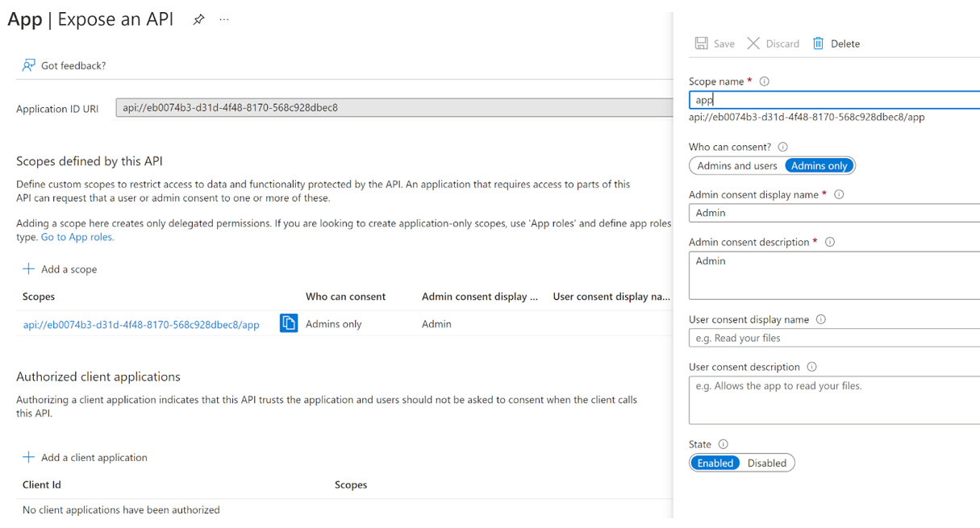Select Admins and users consent option

(737, 165)
